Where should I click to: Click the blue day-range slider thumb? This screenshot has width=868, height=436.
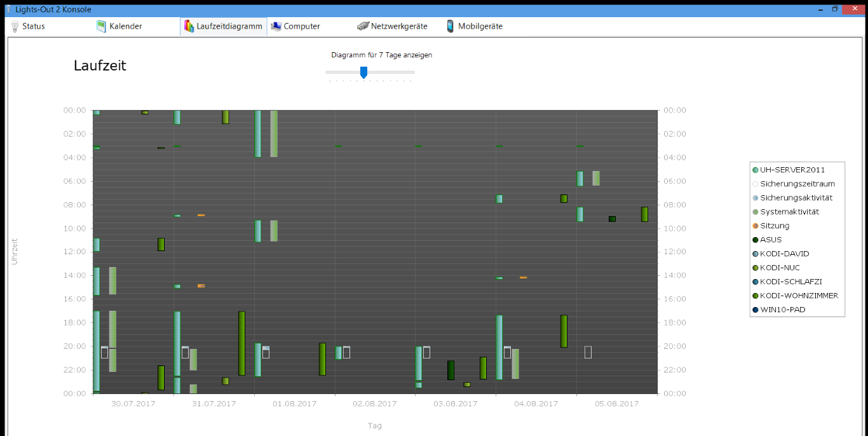[363, 72]
